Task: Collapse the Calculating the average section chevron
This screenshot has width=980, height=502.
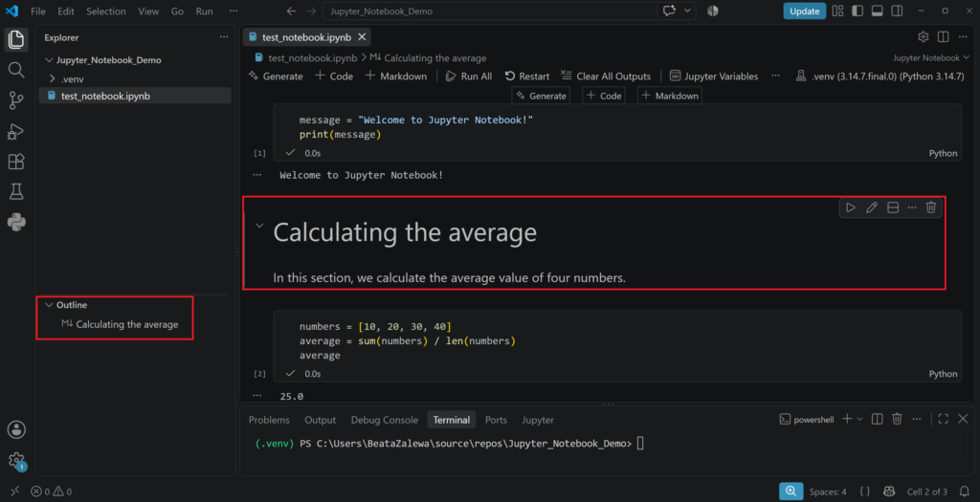Action: coord(259,226)
